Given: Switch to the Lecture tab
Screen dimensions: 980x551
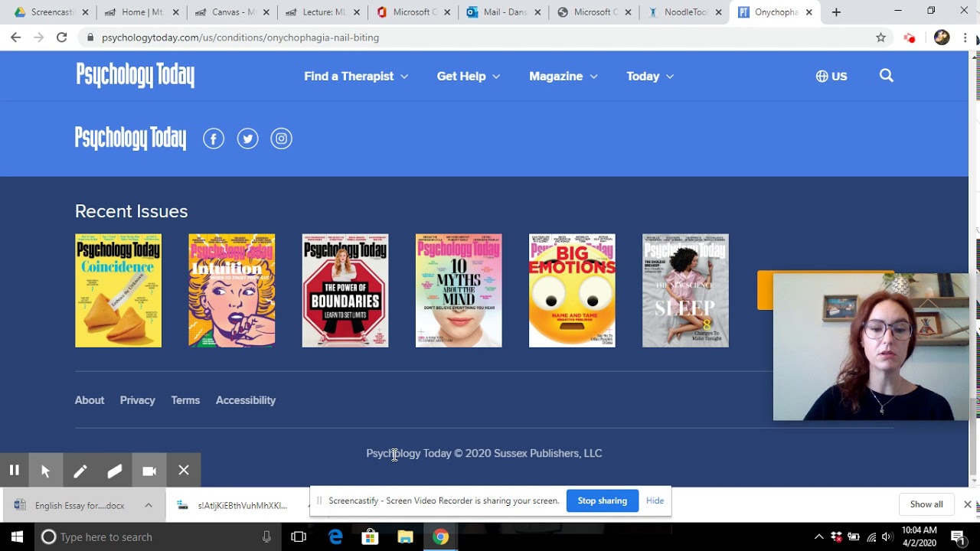Looking at the screenshot, I should (324, 12).
